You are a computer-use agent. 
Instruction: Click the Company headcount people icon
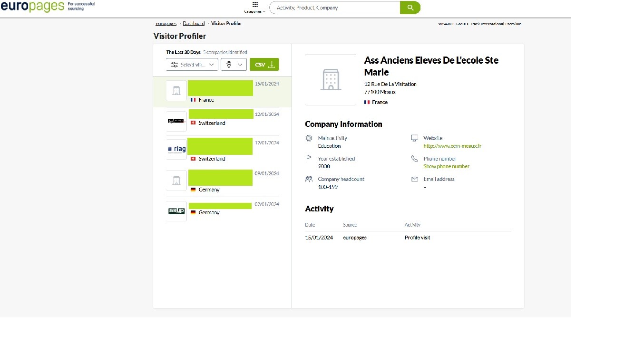coord(309,179)
